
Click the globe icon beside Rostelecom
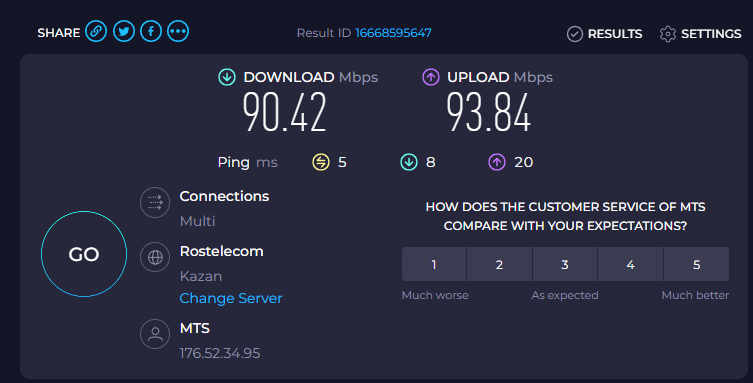[x=155, y=257]
